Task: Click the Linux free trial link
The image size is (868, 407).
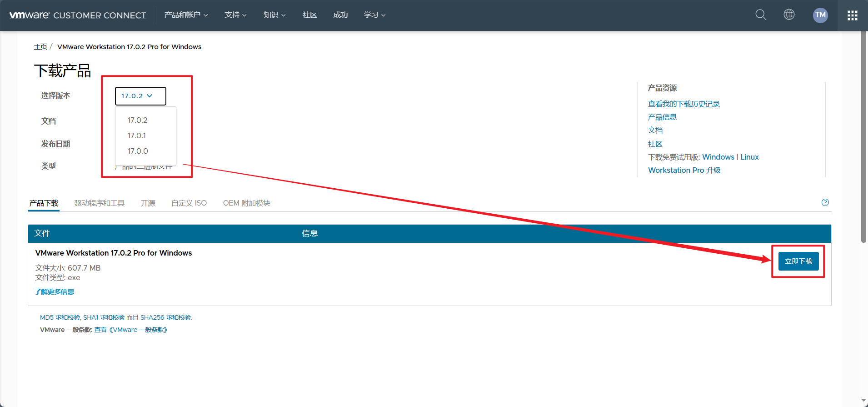Action: click(x=749, y=157)
